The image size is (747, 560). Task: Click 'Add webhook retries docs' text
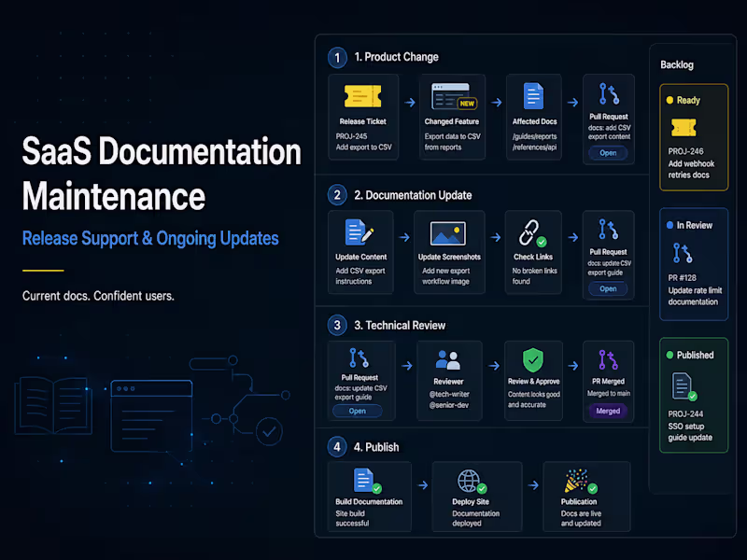(691, 169)
